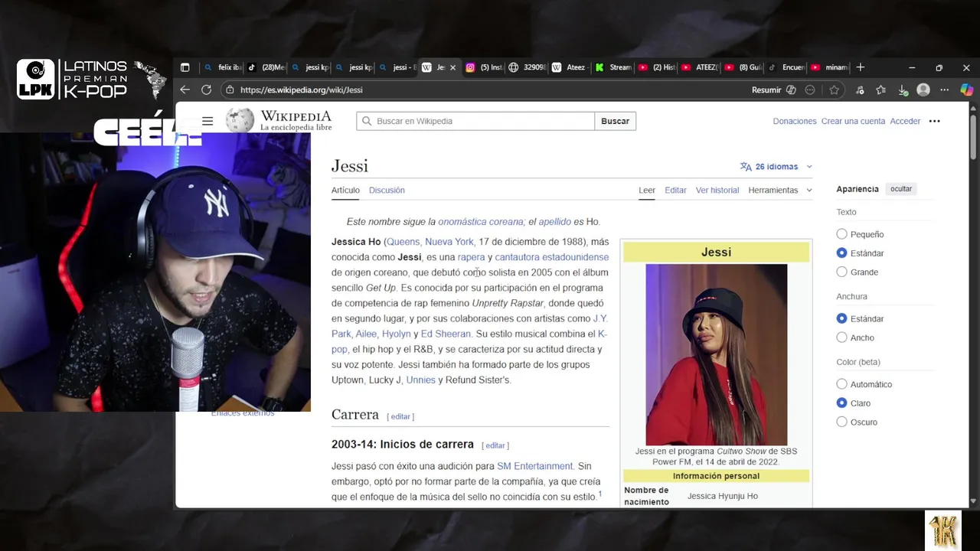Screen dimensions: 980x551
Task: Switch to the Discusión tab
Action: point(387,190)
